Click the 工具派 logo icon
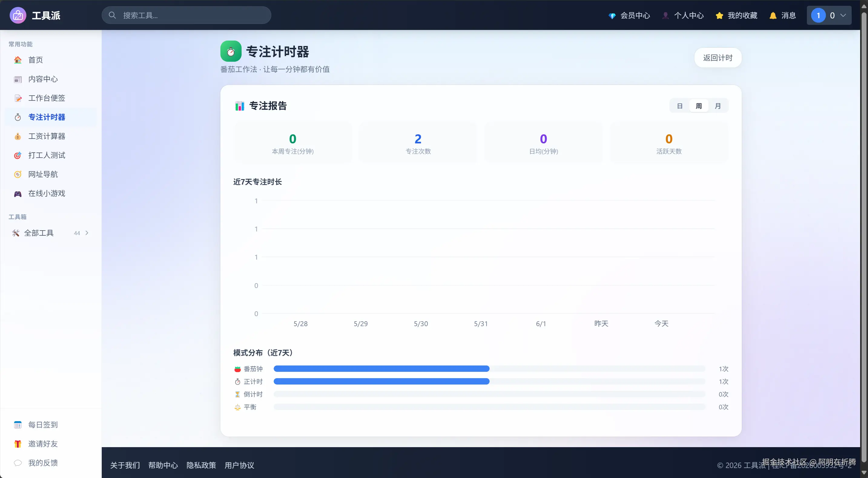Screen dimensions: 868x478 click(18, 15)
